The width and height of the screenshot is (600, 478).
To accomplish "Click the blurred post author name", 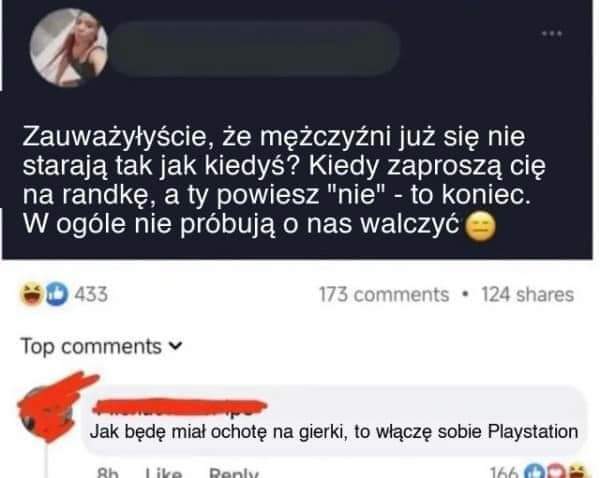I will pos(255,49).
